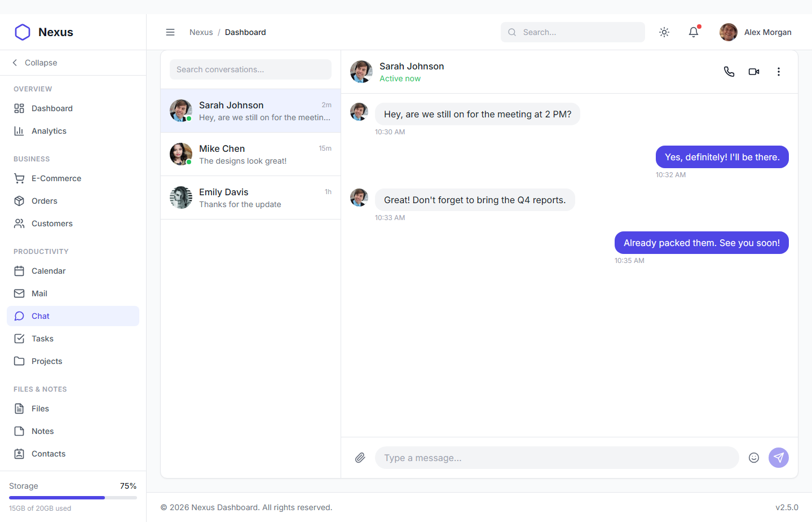Focus the top Search field
The height and width of the screenshot is (522, 812).
click(573, 32)
